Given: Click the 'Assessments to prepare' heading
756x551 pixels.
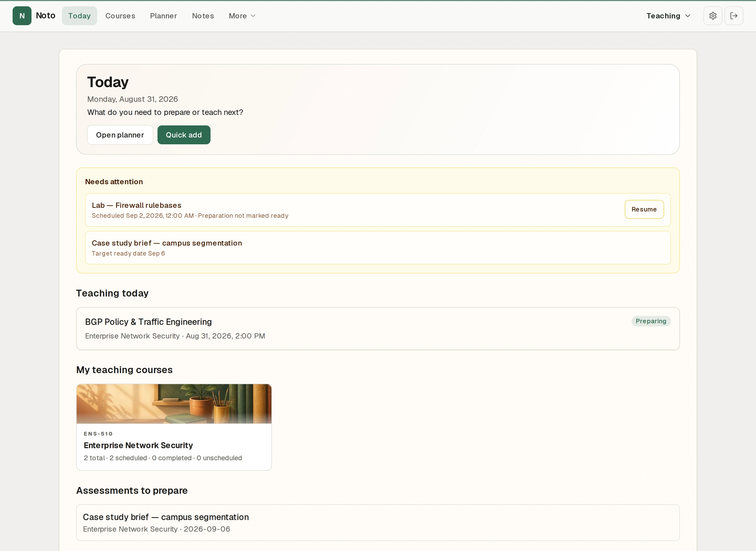Looking at the screenshot, I should (132, 491).
